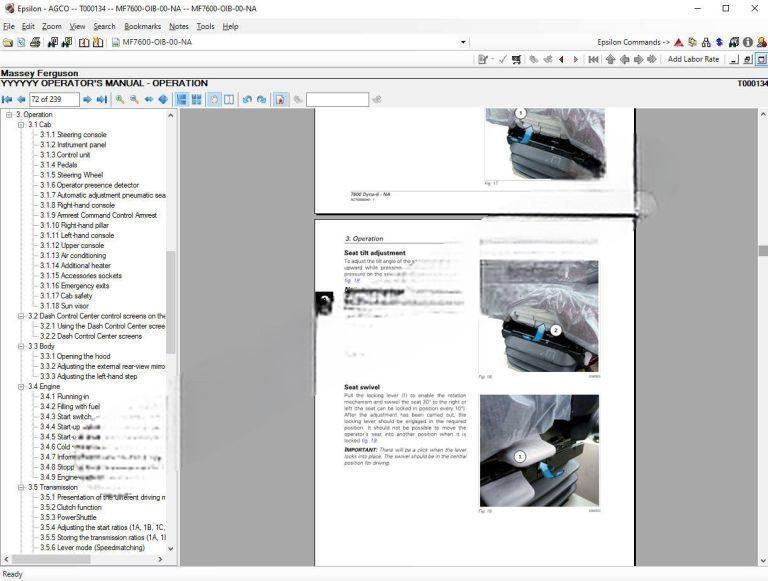The width and height of the screenshot is (768, 581).
Task: Select the 3.4.2 Filling with fuel row
Action: click(x=70, y=407)
